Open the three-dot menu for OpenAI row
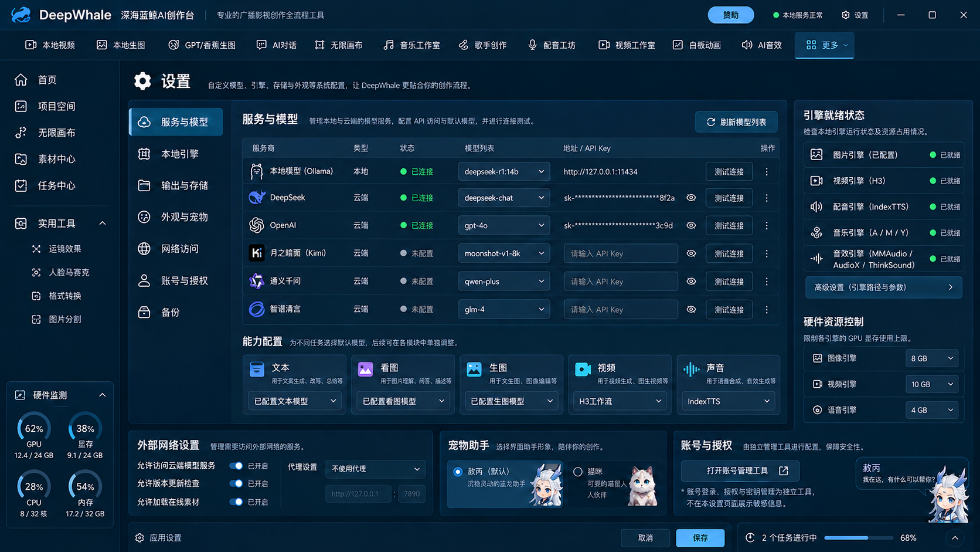Image resolution: width=980 pixels, height=552 pixels. point(767,225)
